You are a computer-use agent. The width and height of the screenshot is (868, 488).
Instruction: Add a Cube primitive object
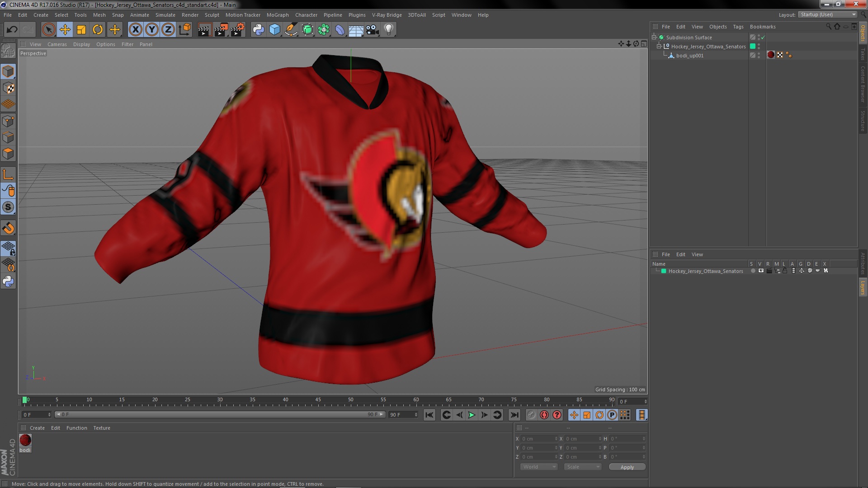274,30
